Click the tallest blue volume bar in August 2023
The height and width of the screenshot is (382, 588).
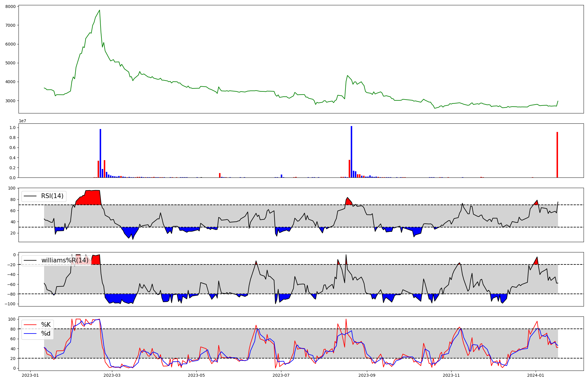[x=351, y=152]
